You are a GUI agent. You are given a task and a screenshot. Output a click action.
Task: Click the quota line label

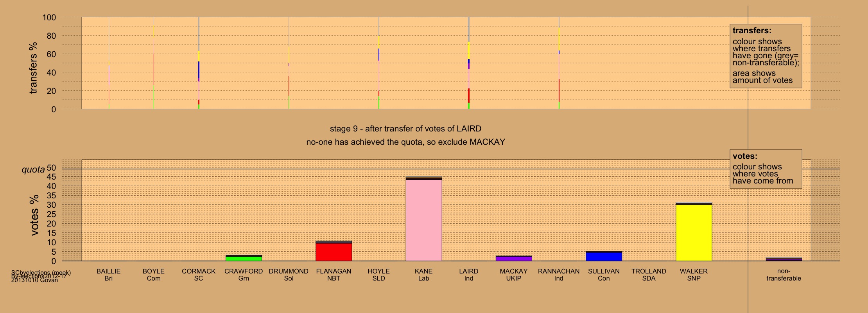[33, 169]
